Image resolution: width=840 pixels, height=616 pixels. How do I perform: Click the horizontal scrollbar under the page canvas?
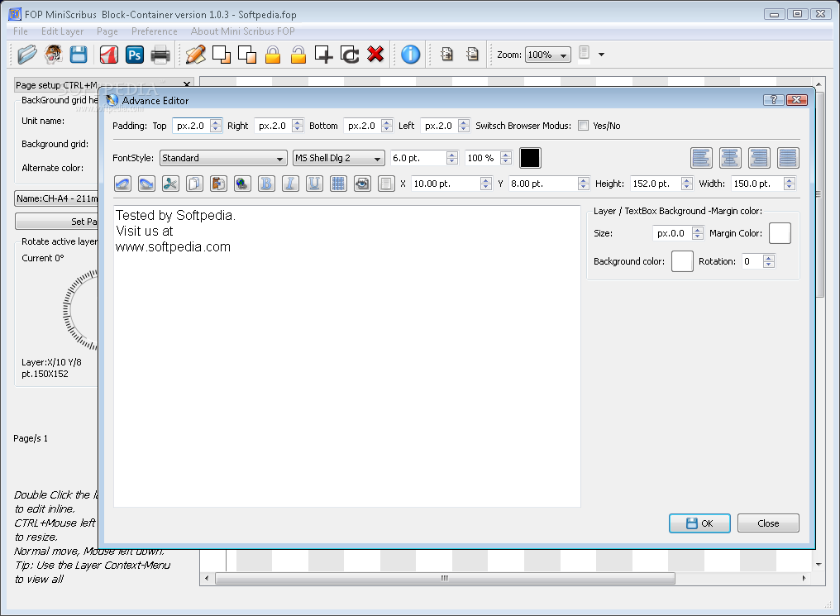[x=445, y=579]
